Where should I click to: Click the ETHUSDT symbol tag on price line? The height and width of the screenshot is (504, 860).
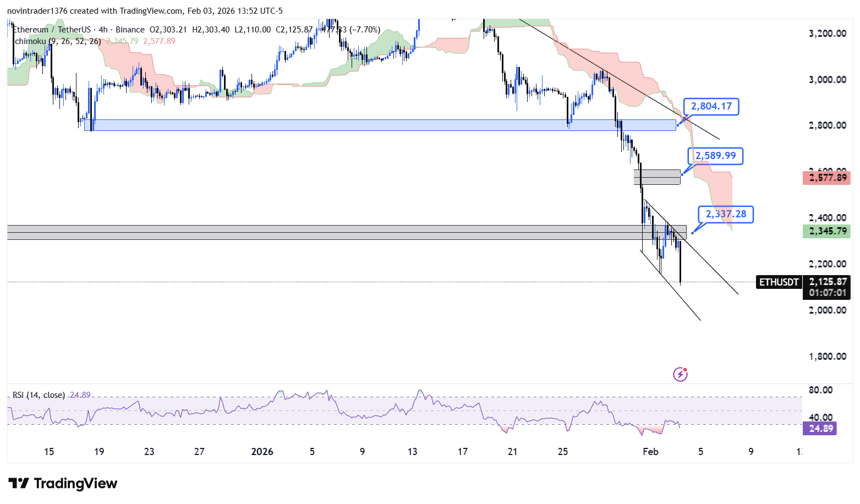pyautogui.click(x=779, y=282)
